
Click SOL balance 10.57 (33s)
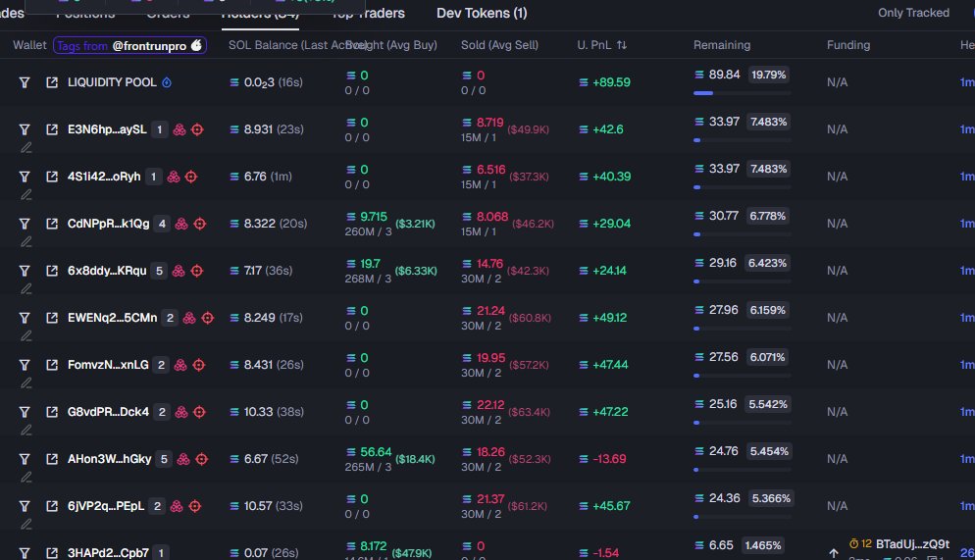pos(273,506)
